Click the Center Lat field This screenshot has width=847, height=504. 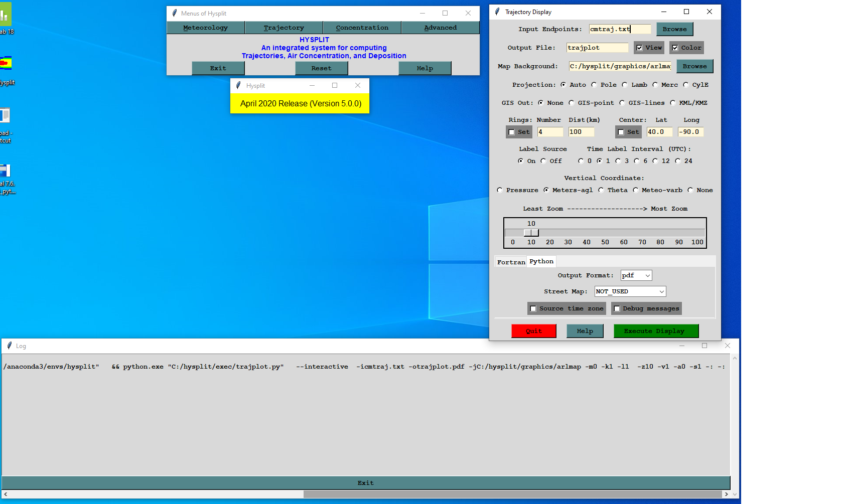click(x=659, y=132)
